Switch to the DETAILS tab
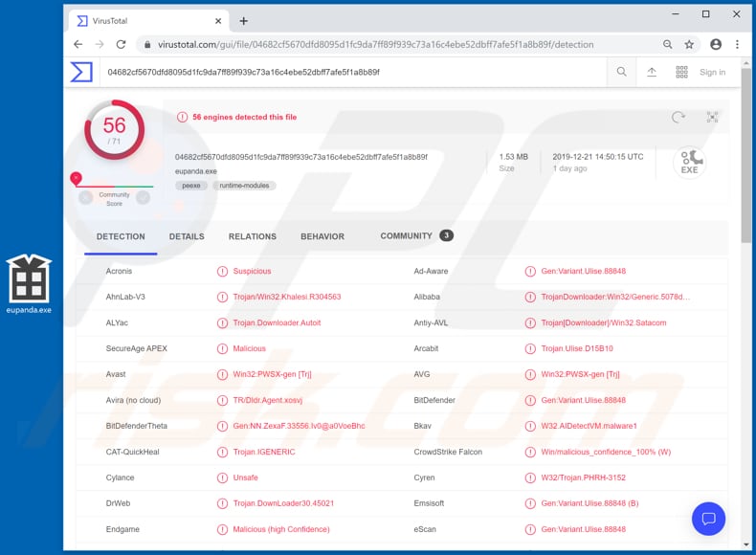This screenshot has width=756, height=555. click(187, 236)
